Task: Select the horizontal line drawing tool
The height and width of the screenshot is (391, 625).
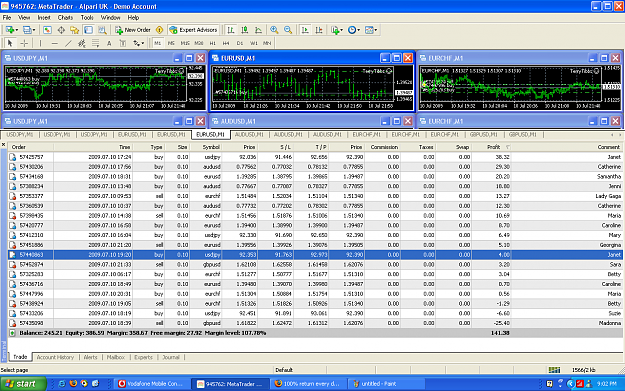Action: 55,43
